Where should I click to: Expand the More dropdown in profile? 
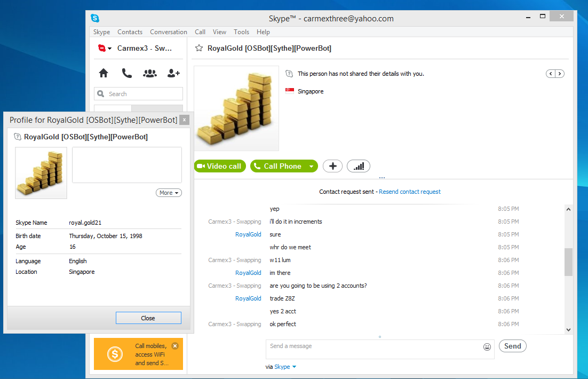[169, 193]
